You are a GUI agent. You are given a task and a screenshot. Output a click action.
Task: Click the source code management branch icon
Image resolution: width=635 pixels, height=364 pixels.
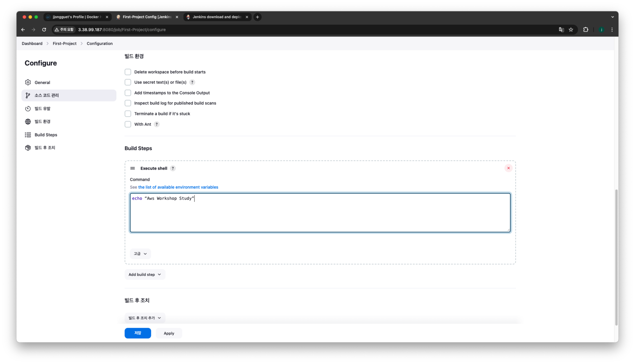point(28,96)
